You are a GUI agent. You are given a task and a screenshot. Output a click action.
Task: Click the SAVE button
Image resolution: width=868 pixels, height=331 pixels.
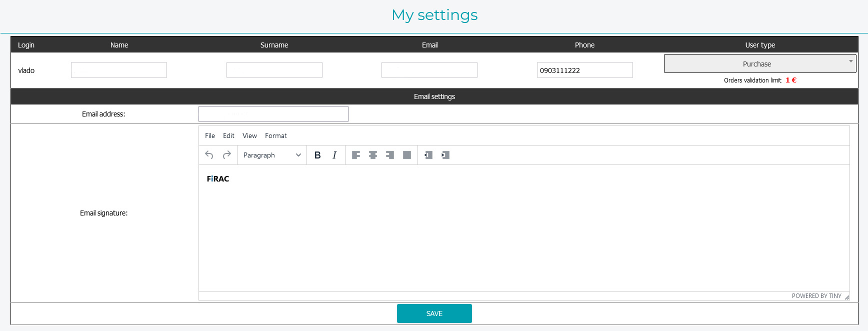click(434, 313)
